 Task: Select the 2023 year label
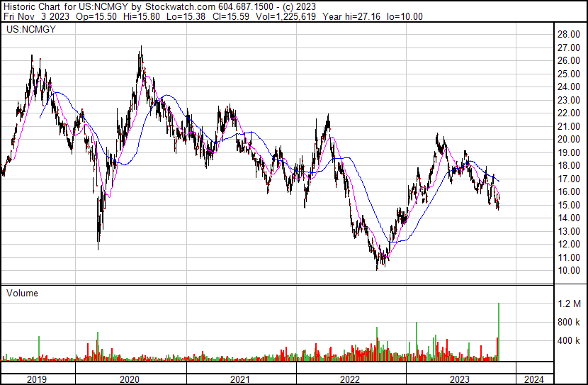coord(460,379)
